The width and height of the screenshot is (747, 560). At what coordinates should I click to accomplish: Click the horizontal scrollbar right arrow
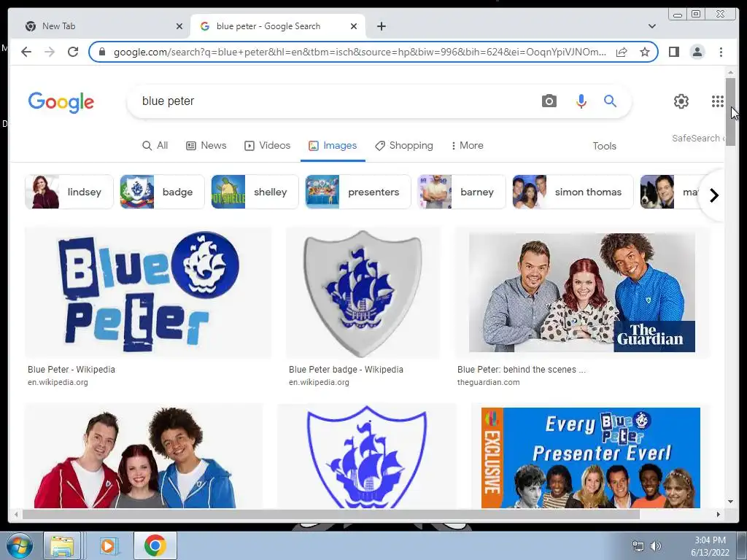click(719, 514)
